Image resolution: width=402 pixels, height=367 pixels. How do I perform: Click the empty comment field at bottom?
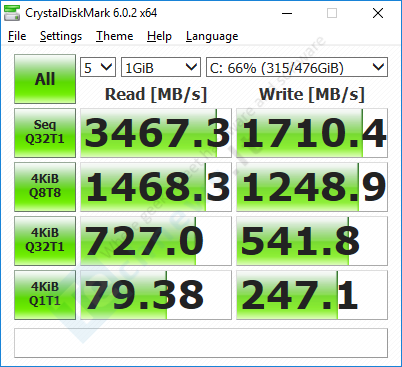coord(201,343)
